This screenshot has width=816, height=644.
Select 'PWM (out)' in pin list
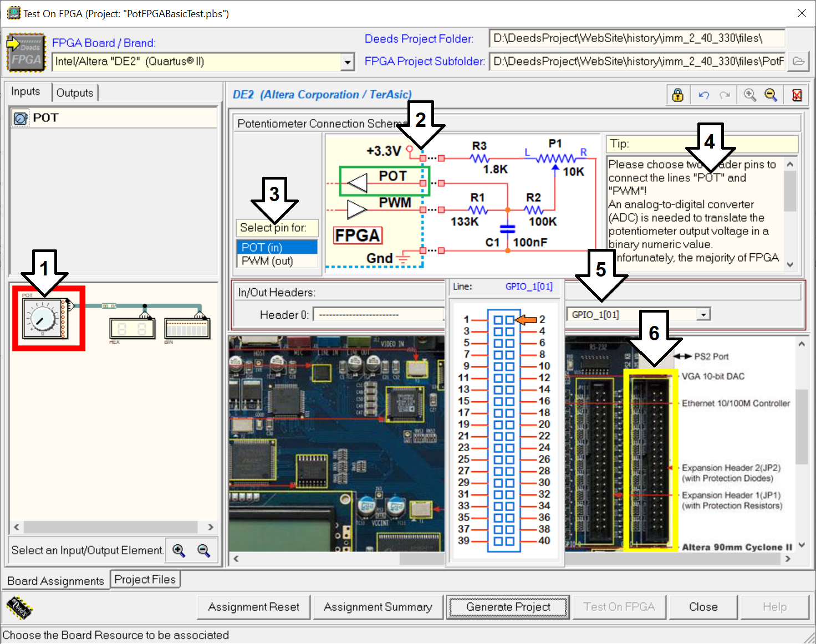277,260
